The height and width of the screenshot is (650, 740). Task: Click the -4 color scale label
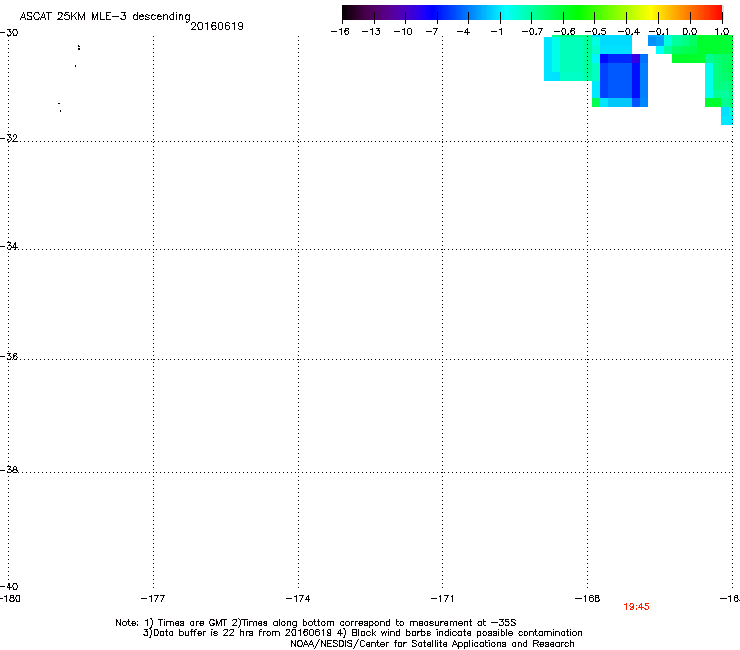[x=463, y=32]
